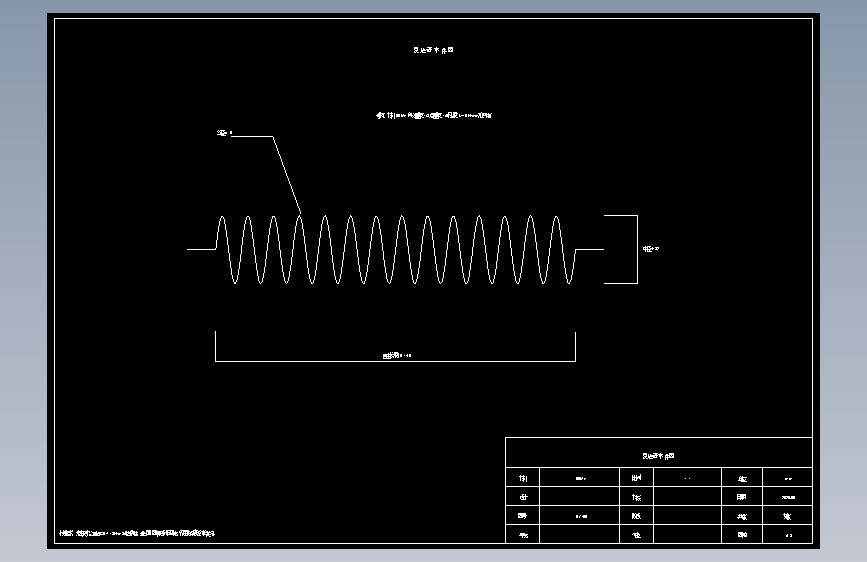The width and height of the screenshot is (867, 562).
Task: Click the length dimension label under the spring
Action: coord(397,356)
